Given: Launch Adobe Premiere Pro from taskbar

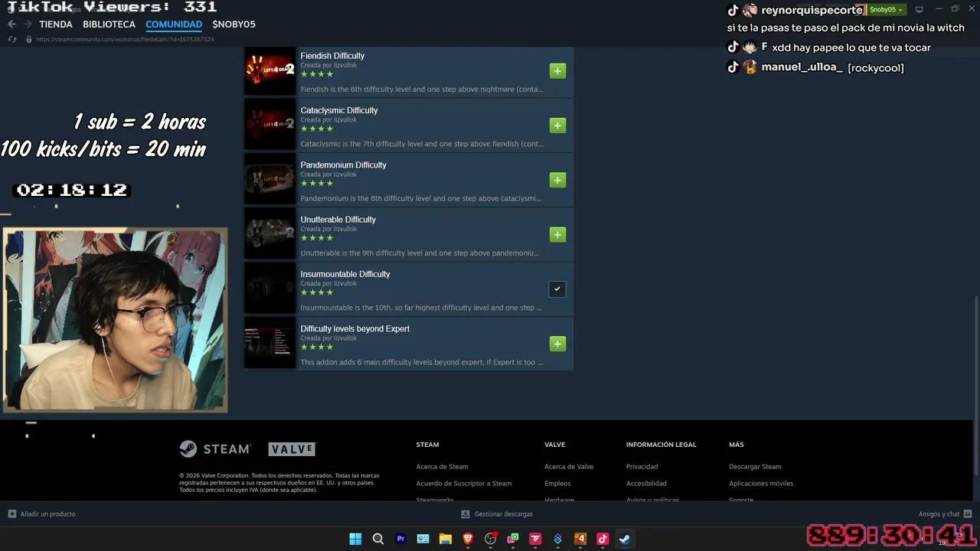Looking at the screenshot, I should tap(400, 539).
